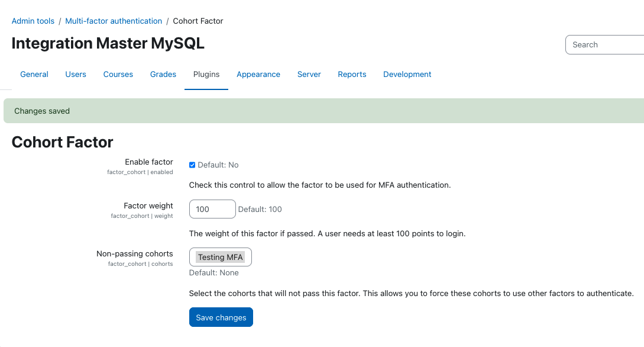Viewport: 644px width, 347px height.
Task: Switch to the General tab
Action: [x=34, y=75]
